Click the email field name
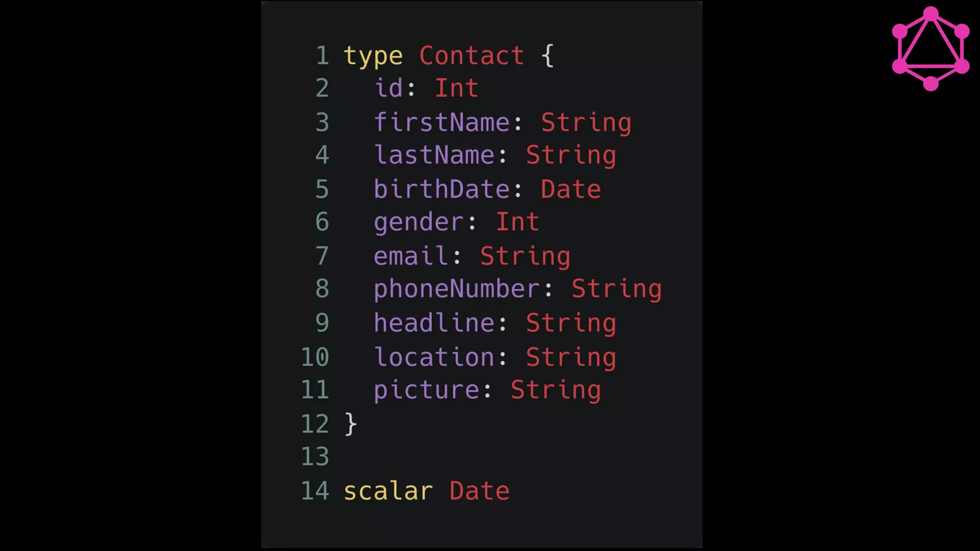This screenshot has height=551, width=980. (411, 255)
